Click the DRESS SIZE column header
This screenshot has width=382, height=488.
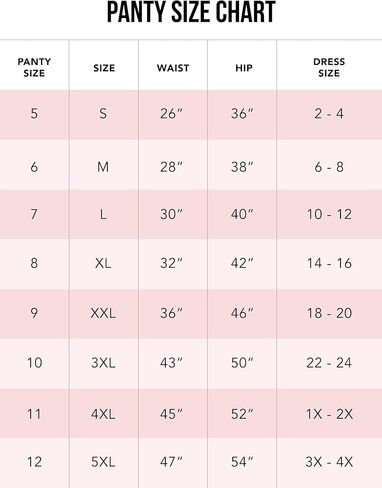point(329,67)
